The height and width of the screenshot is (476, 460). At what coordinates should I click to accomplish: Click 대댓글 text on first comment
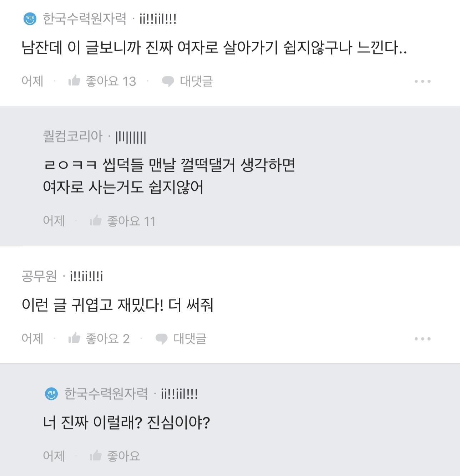196,81
